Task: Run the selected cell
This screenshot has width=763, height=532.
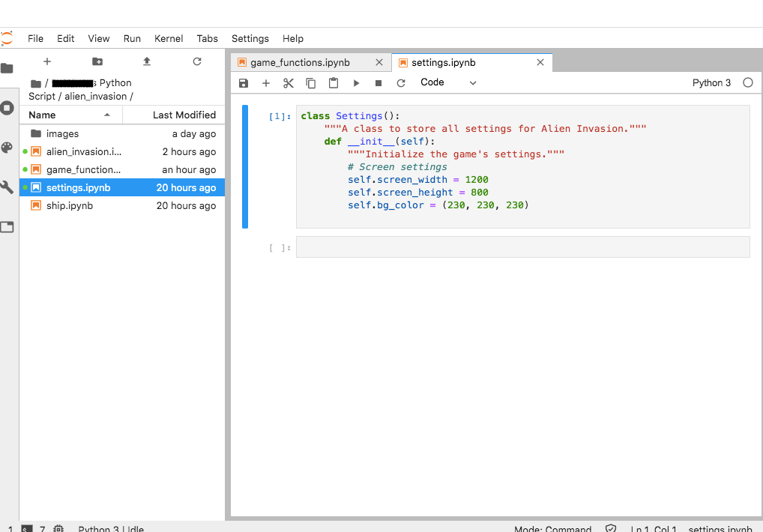Action: coord(356,83)
